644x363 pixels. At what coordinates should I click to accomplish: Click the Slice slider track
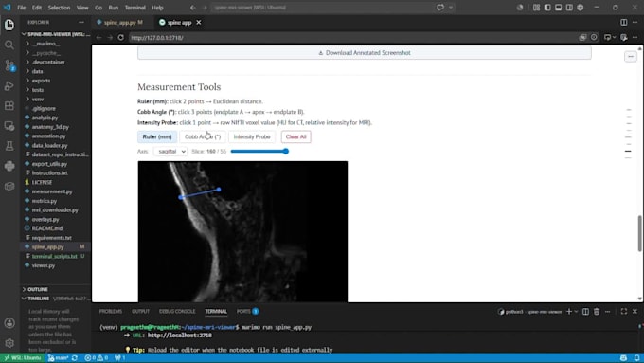point(259,152)
